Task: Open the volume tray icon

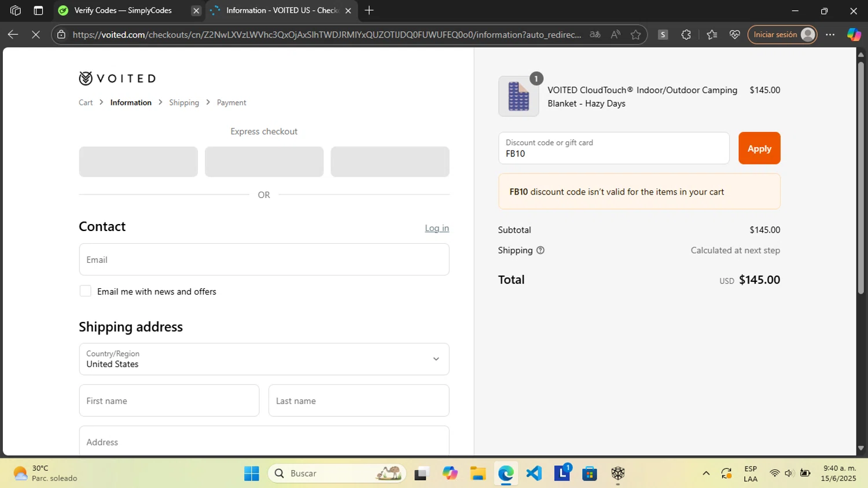Action: tap(789, 474)
